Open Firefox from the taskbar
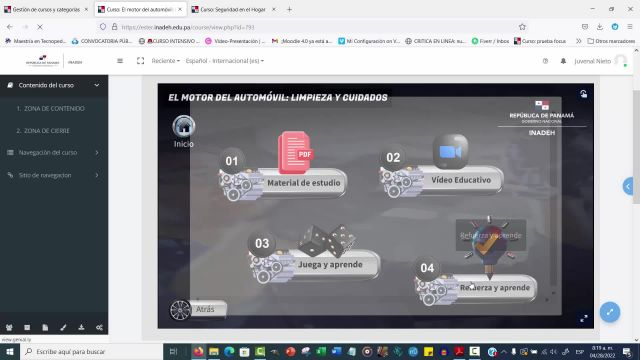The height and width of the screenshot is (360, 640). 198,351
